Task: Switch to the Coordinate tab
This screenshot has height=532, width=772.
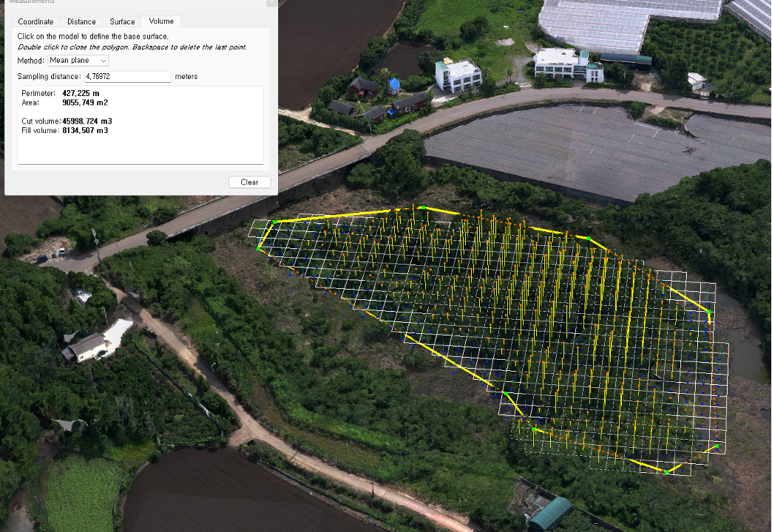Action: 35,21
